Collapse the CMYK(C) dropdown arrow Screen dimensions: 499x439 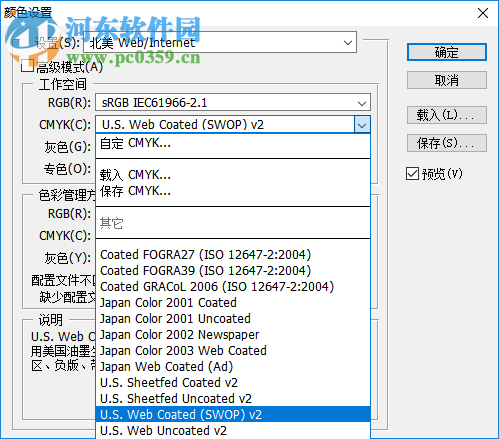(x=362, y=125)
